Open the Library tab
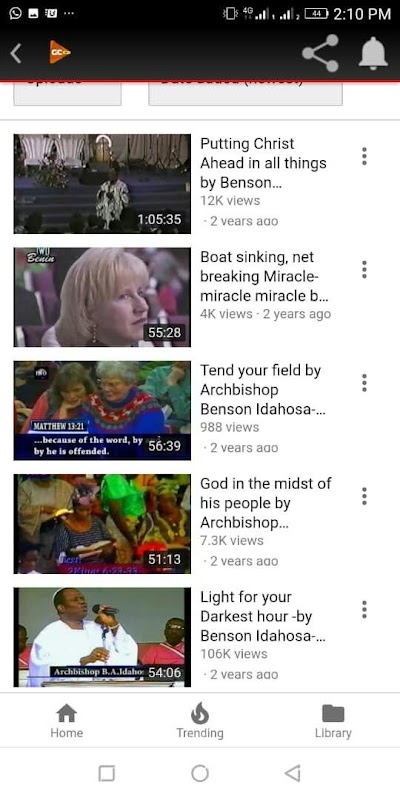Viewport: 400px width, 800px height. [333, 721]
